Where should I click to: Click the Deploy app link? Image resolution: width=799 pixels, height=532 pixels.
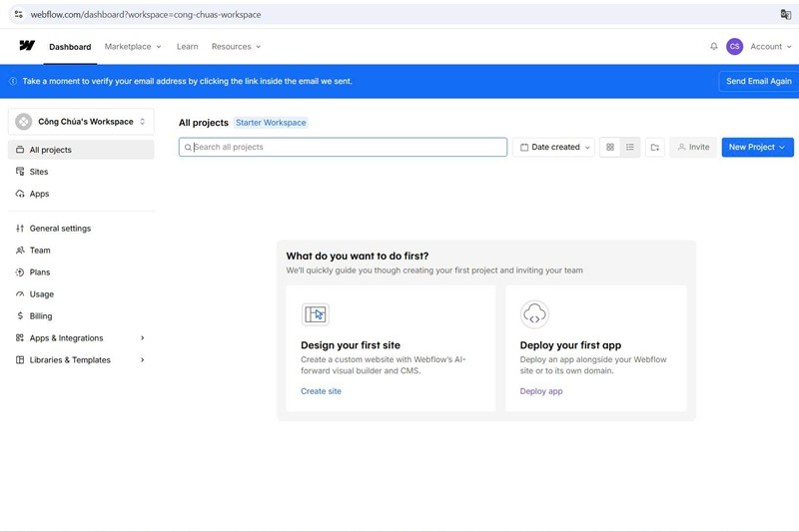[541, 391]
